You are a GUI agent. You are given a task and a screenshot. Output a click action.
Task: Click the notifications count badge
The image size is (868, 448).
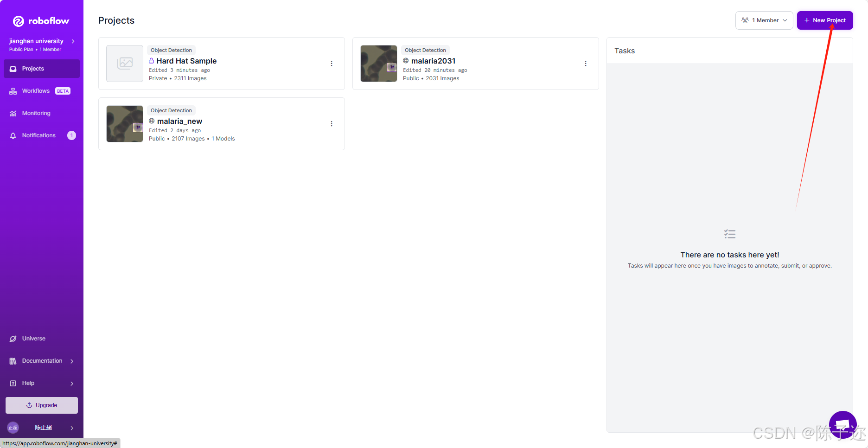[71, 135]
